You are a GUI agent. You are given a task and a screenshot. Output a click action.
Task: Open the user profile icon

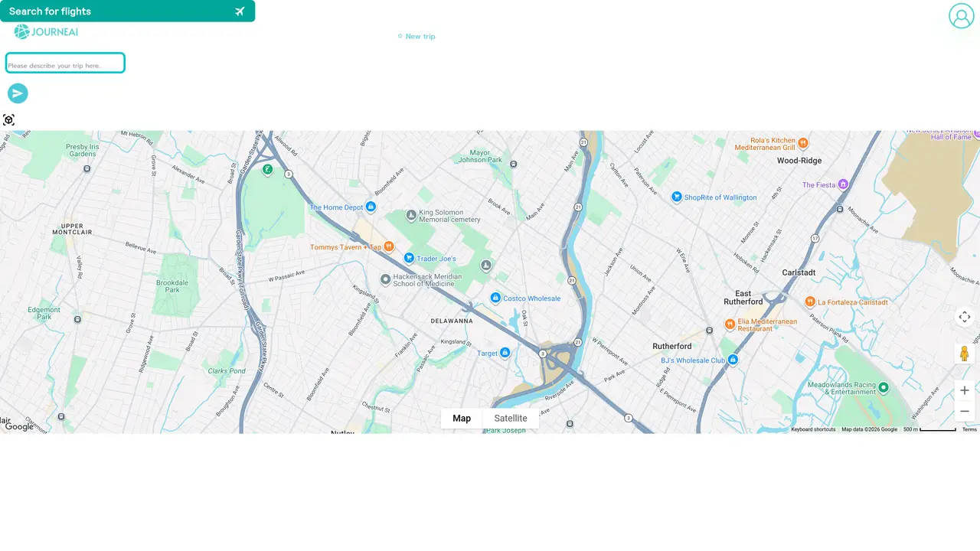click(961, 16)
